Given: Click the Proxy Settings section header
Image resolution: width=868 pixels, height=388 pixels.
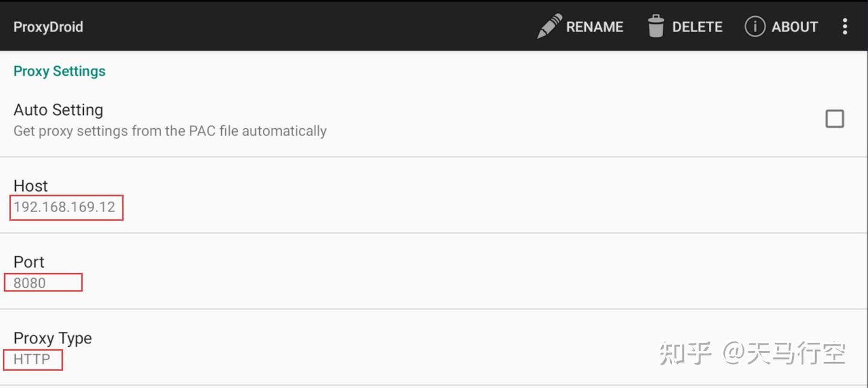Looking at the screenshot, I should click(x=60, y=71).
